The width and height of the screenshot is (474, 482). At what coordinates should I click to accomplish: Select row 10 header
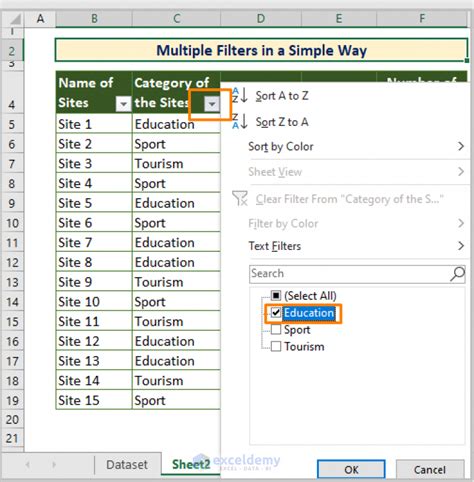[12, 223]
